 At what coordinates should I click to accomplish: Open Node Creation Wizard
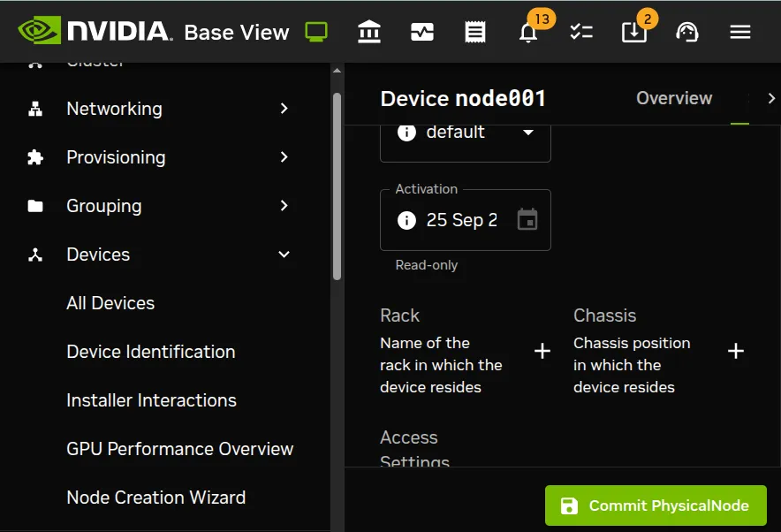point(155,498)
